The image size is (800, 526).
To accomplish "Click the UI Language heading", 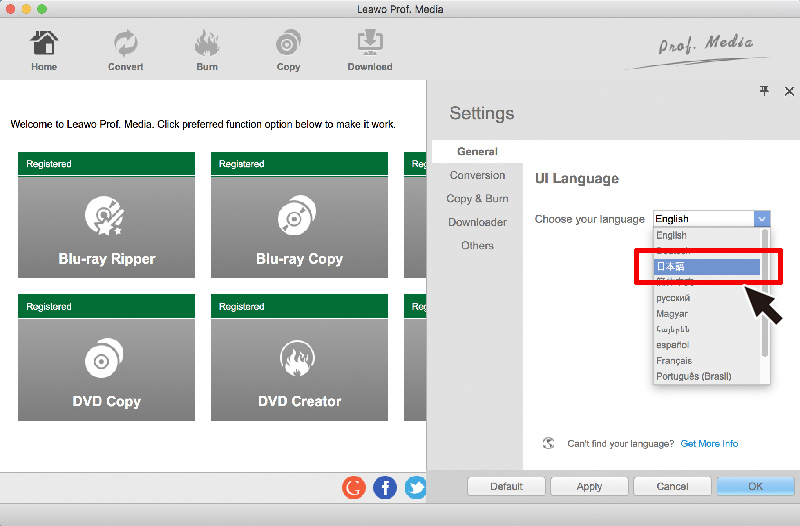I will pos(577,179).
